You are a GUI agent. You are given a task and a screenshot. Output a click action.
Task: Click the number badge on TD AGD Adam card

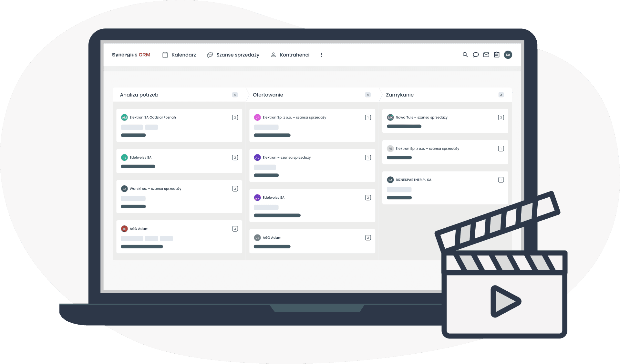(235, 229)
